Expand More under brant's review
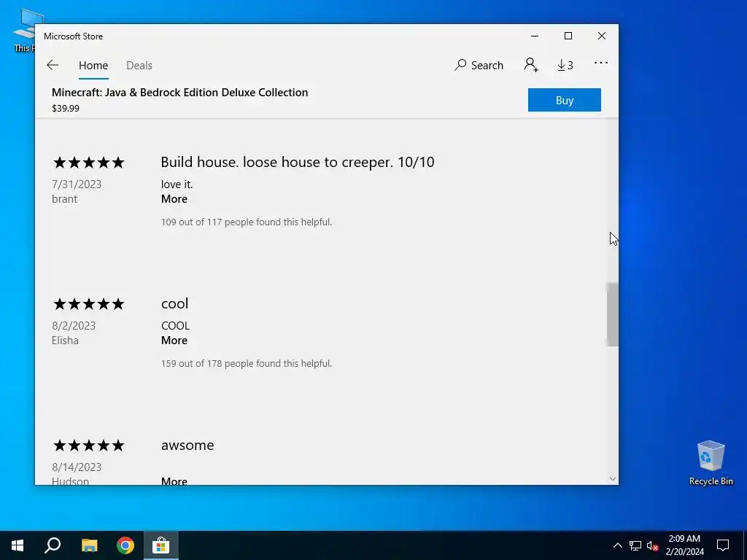Viewport: 747px width, 560px height. [x=174, y=199]
